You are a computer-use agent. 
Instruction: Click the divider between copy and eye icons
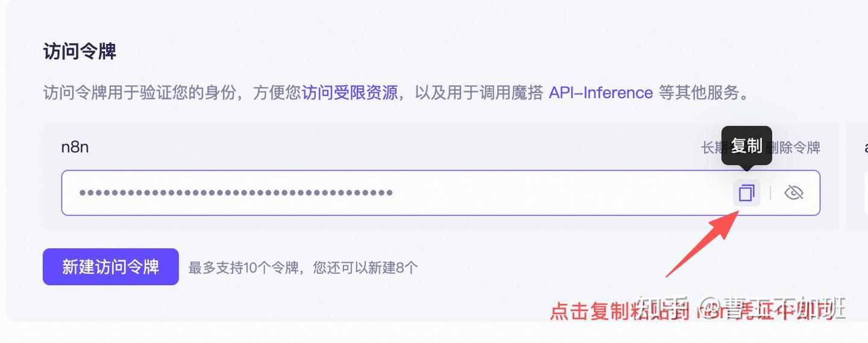point(770,193)
